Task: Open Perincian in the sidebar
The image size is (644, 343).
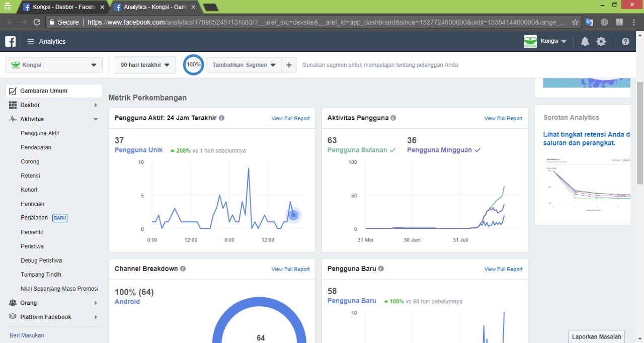Action: point(32,204)
